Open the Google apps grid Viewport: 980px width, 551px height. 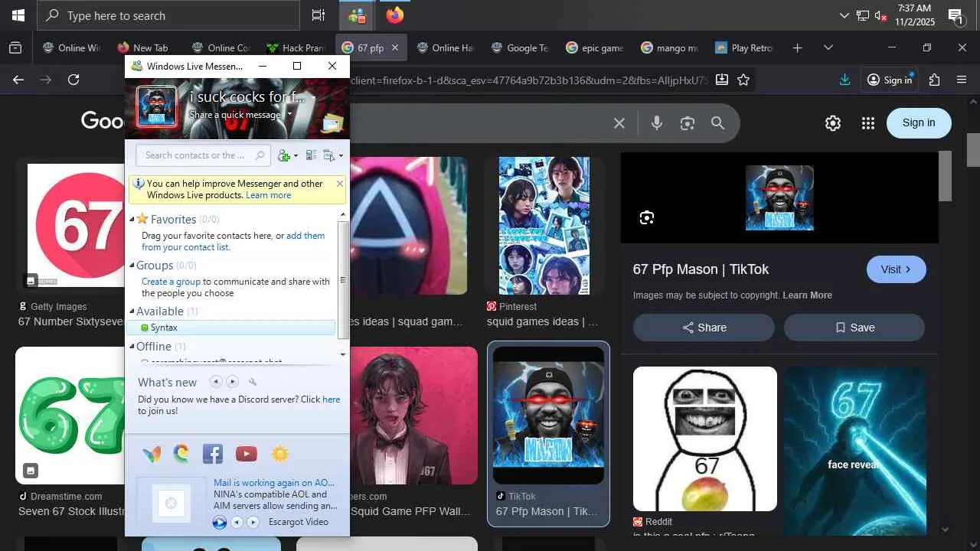867,123
